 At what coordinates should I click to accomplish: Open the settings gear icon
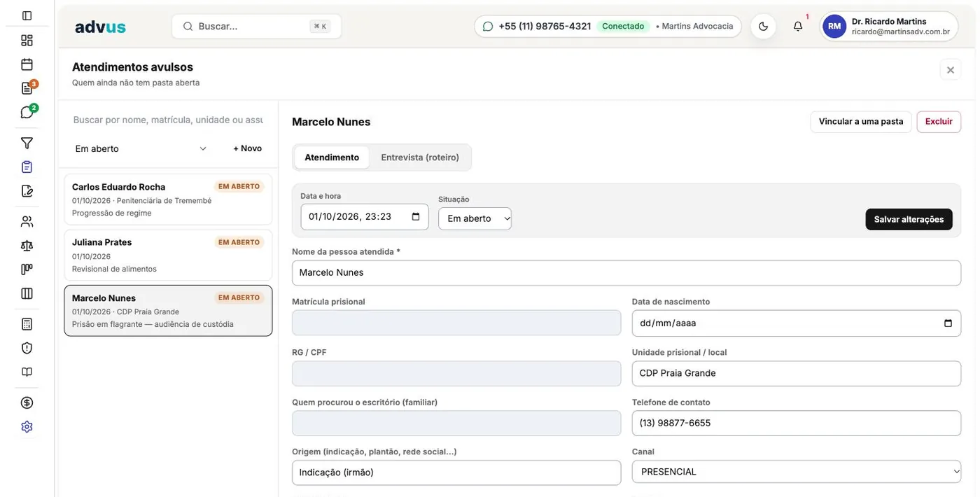click(x=27, y=426)
